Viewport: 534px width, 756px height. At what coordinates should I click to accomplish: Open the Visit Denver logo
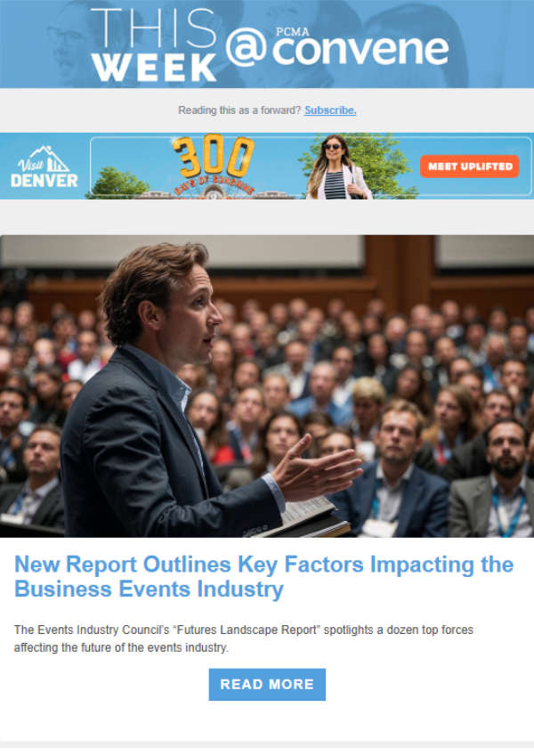[x=44, y=167]
